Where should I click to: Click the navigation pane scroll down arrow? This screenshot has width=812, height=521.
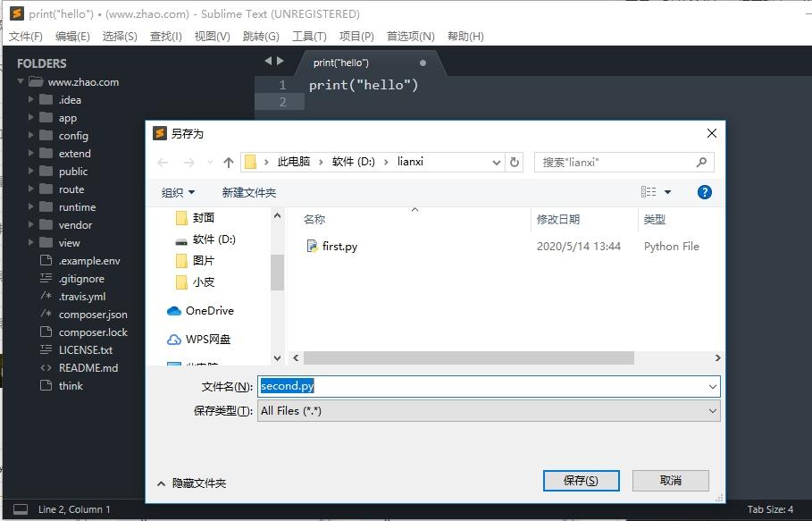[277, 357]
